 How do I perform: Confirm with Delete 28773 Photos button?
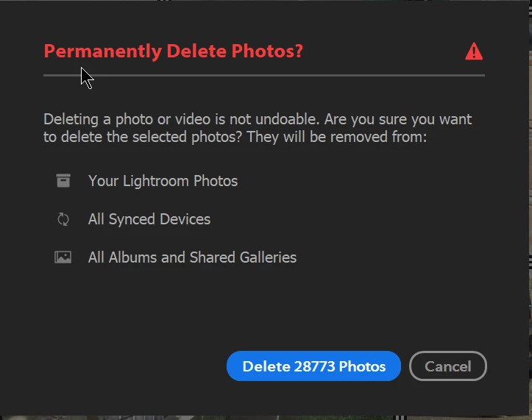[x=313, y=366]
